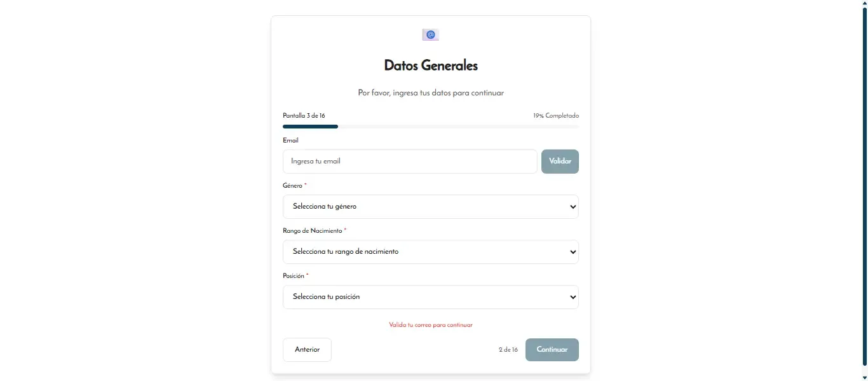Viewport: 868px width, 381px height.
Task: Click the scrollbar up arrow
Action: 864,3
